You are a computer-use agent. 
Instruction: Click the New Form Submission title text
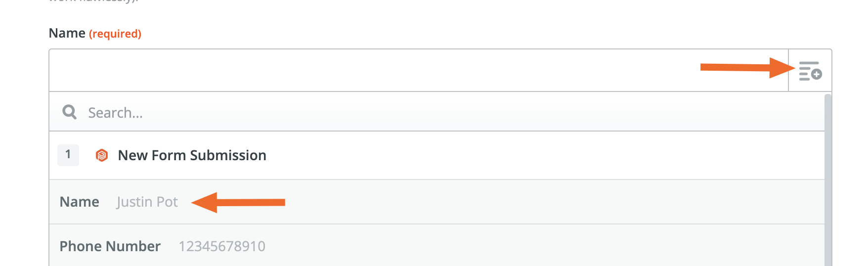pos(192,155)
